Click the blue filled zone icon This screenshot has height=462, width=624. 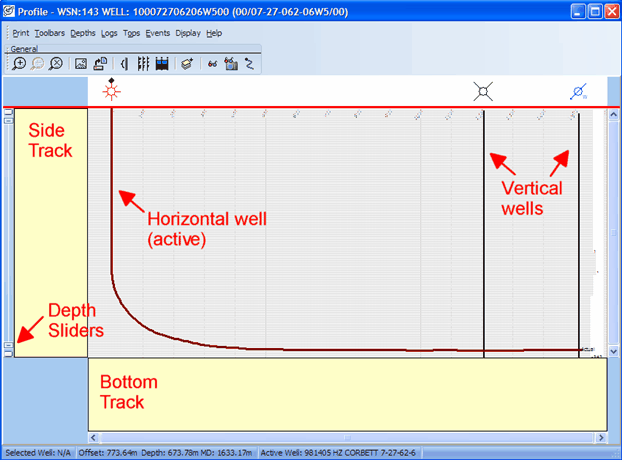coord(161,63)
